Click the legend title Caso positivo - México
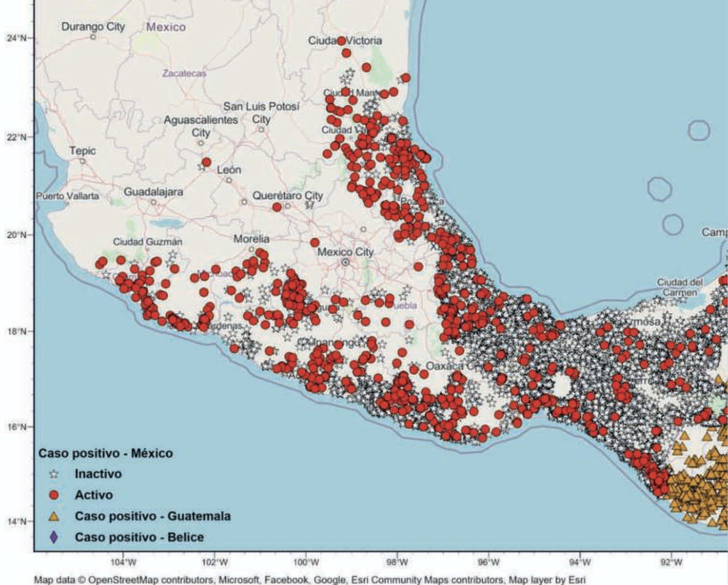 105,453
